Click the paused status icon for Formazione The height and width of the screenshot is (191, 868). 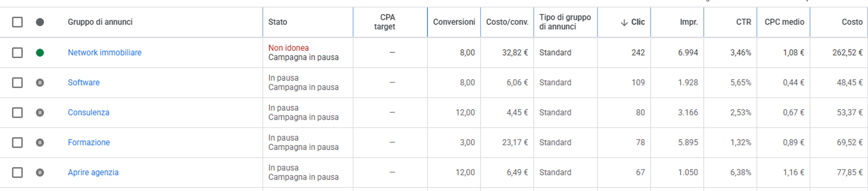[x=40, y=143]
